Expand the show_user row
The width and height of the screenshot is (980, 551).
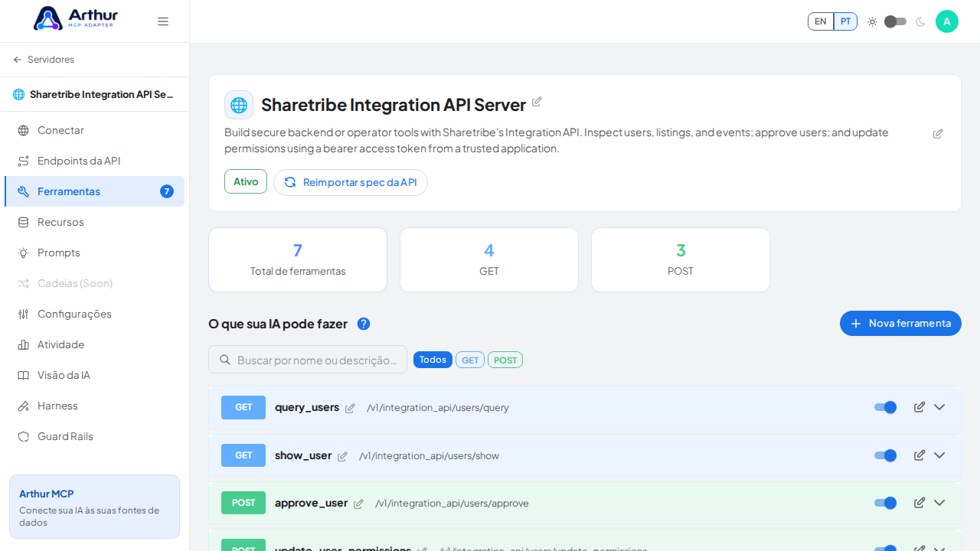point(939,455)
